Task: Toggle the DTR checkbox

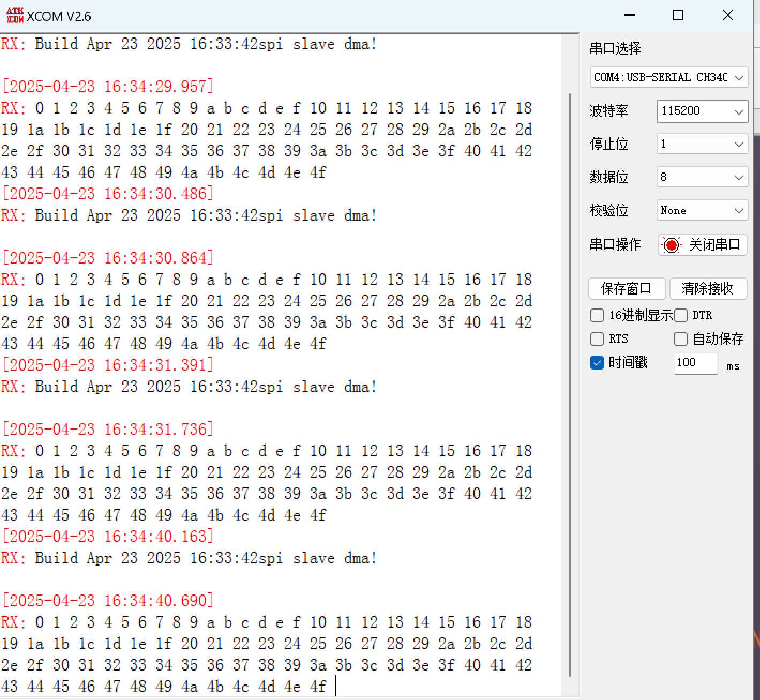Action: [681, 315]
